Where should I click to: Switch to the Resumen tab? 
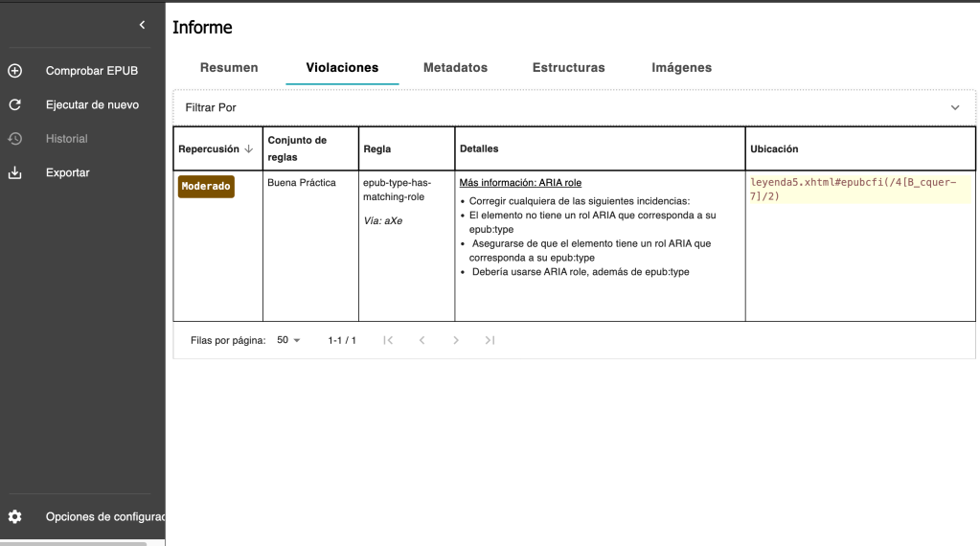[229, 68]
